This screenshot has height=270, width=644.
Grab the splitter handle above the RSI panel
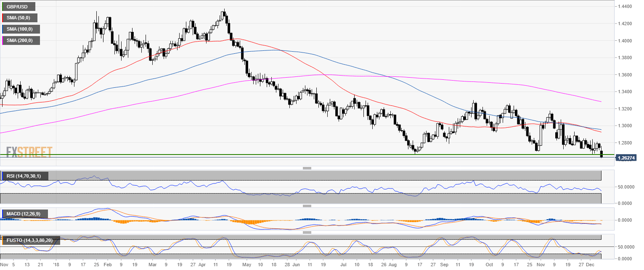(307, 168)
